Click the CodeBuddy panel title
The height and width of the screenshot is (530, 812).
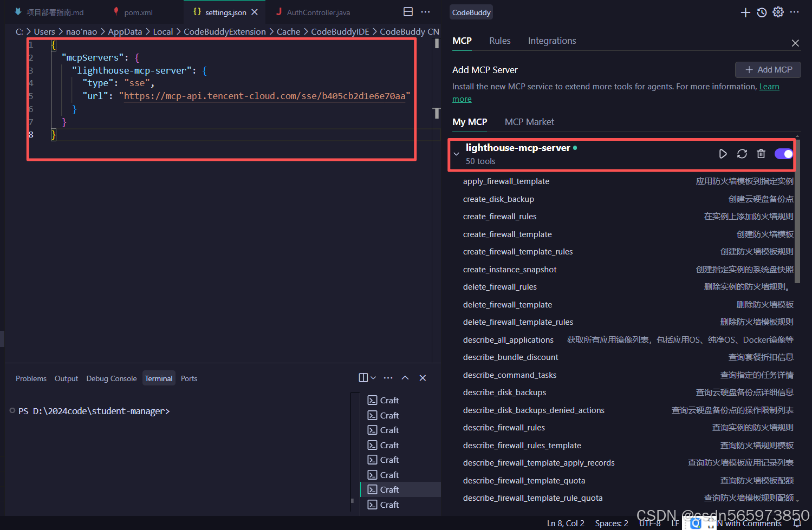click(471, 12)
